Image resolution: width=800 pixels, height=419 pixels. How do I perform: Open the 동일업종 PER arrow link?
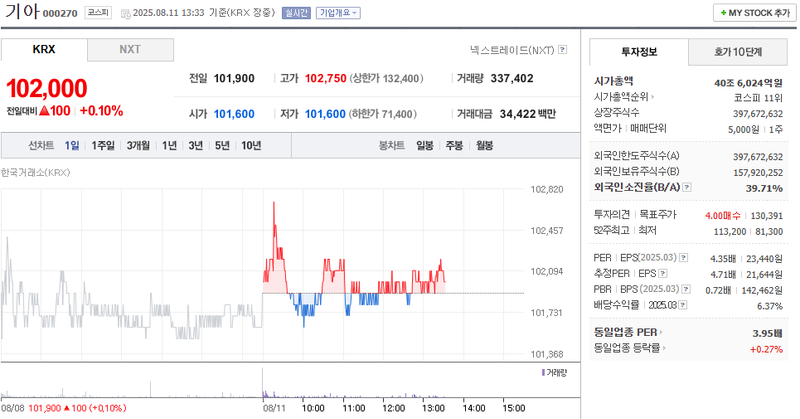pos(661,332)
